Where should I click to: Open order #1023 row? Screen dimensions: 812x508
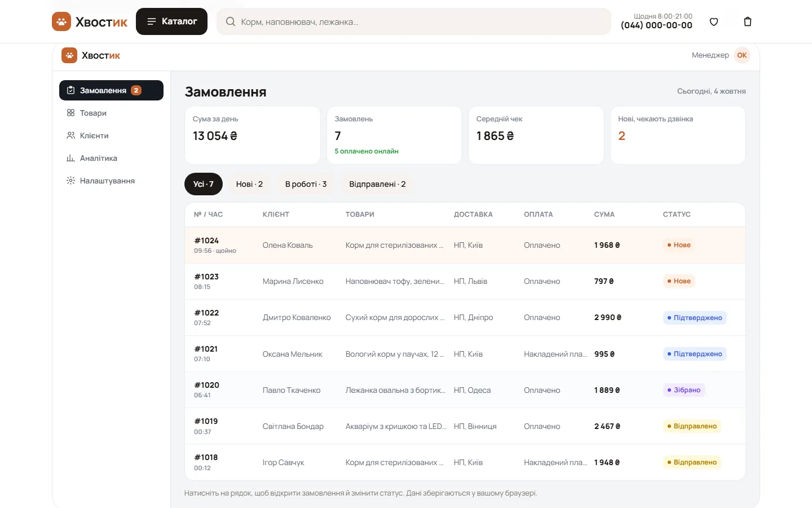pyautogui.click(x=465, y=281)
